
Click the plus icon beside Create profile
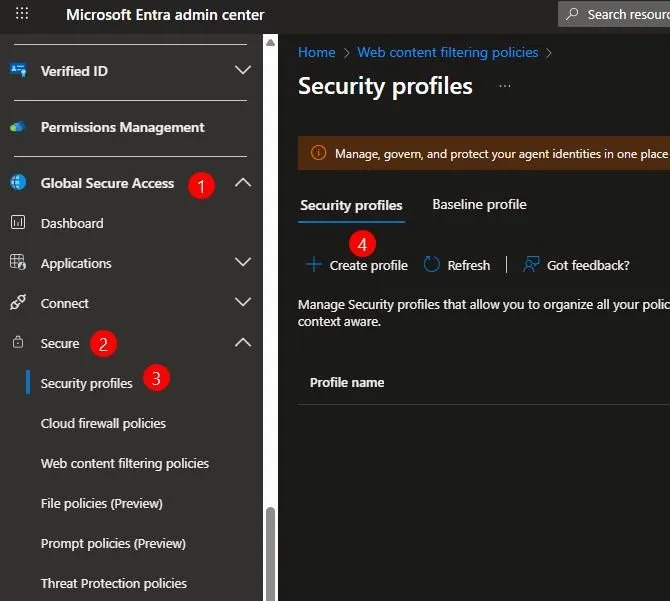click(x=314, y=264)
